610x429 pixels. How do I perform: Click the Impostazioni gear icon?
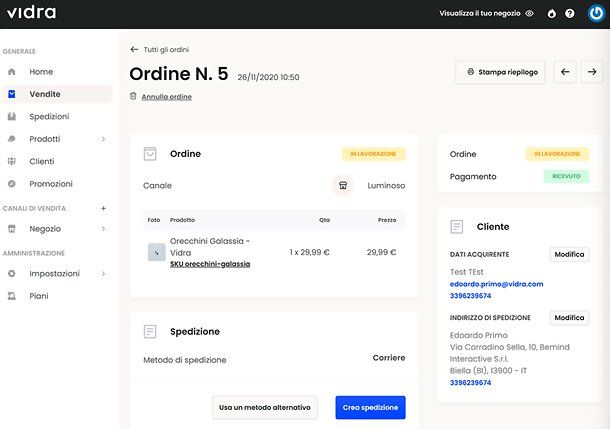pos(12,273)
